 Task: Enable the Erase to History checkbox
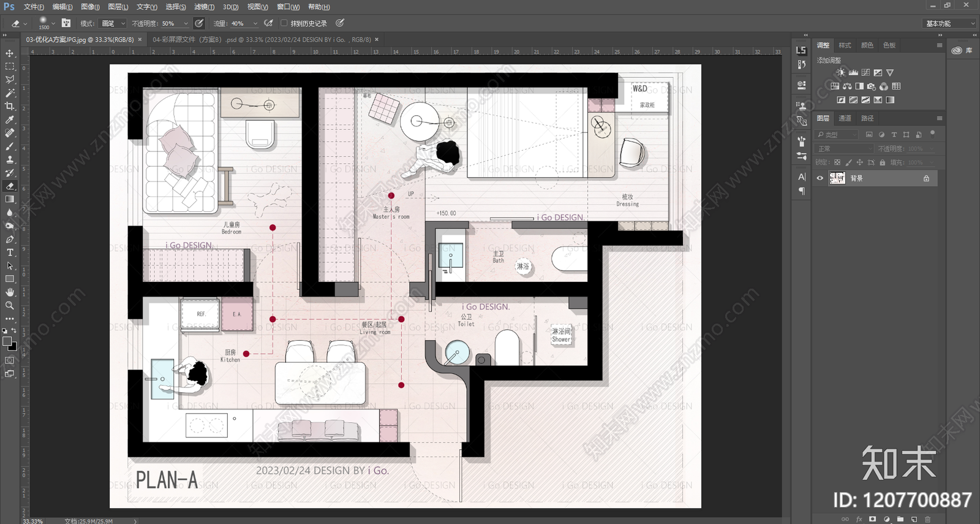pyautogui.click(x=284, y=23)
